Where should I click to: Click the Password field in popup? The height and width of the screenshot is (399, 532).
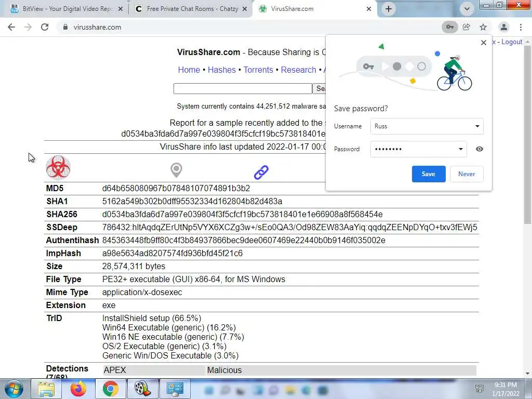(418, 149)
